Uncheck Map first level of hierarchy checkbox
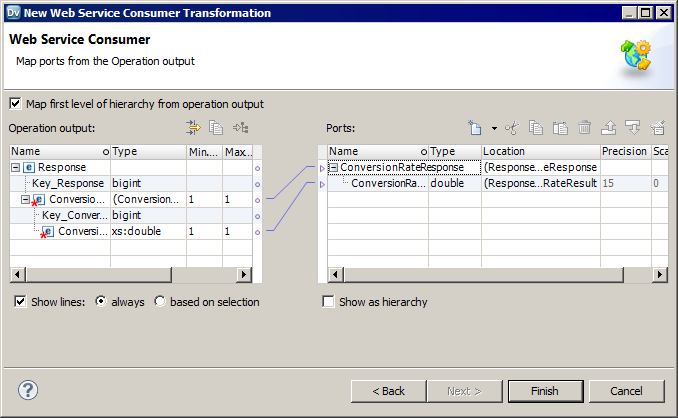This screenshot has height=418, width=678. click(x=15, y=104)
